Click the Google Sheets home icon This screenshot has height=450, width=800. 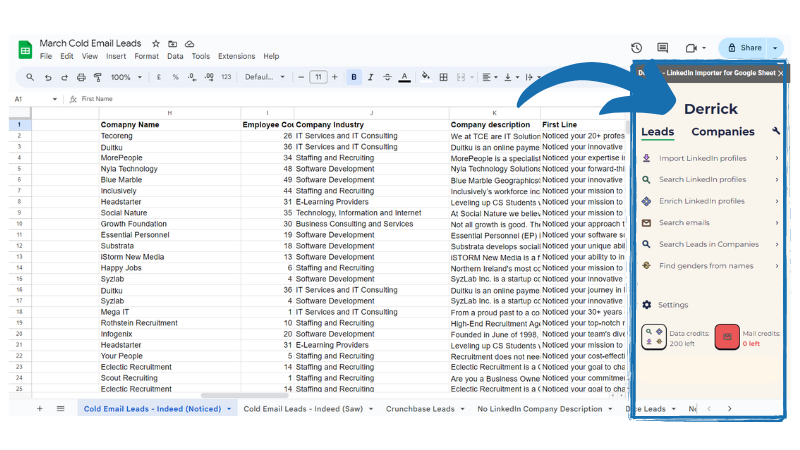pos(25,50)
